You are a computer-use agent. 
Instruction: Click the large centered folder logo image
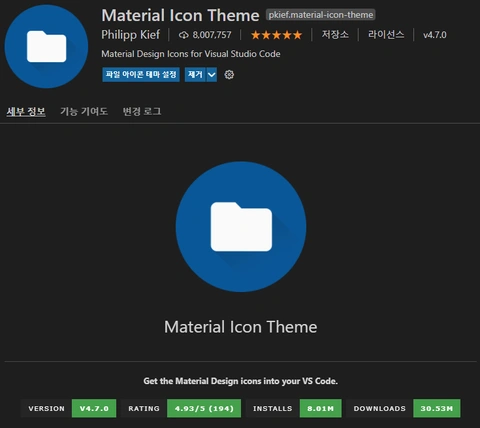[241, 227]
